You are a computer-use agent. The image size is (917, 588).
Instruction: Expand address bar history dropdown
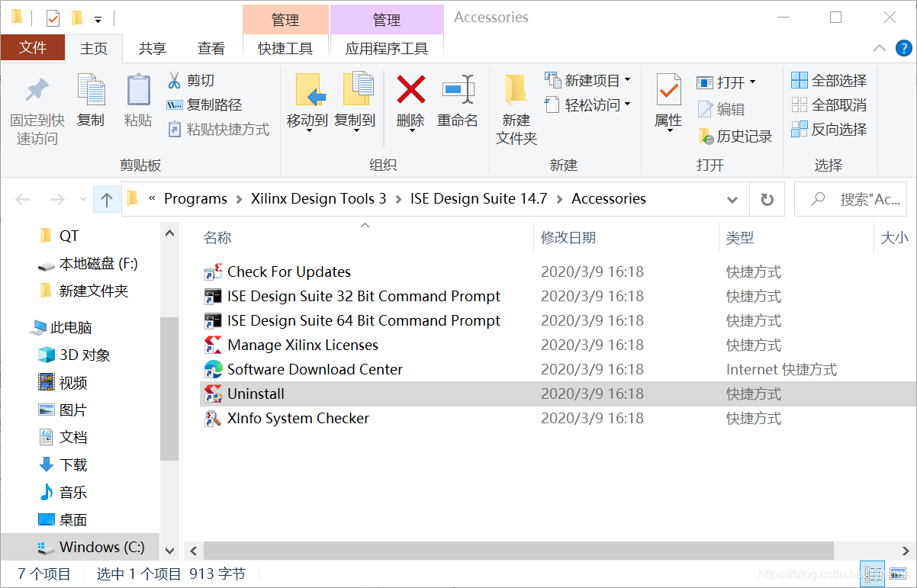click(x=732, y=200)
